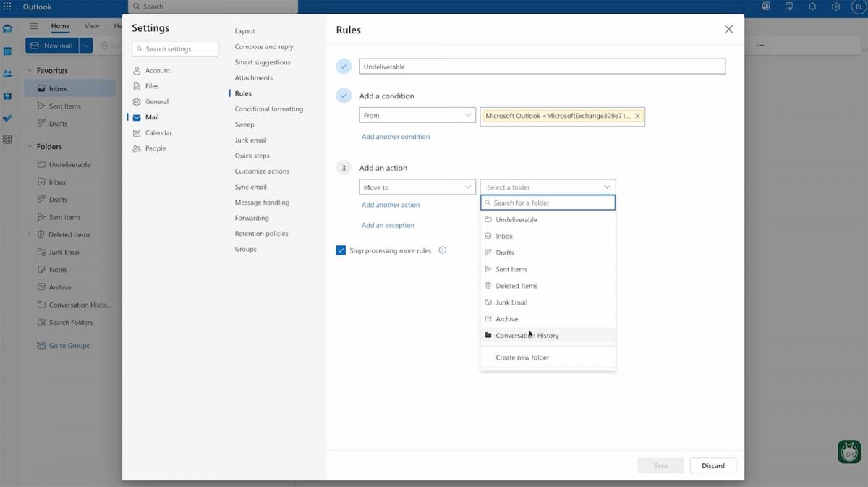This screenshot has height=487, width=868.
Task: Click the rule name field Undeliverable
Action: point(542,67)
